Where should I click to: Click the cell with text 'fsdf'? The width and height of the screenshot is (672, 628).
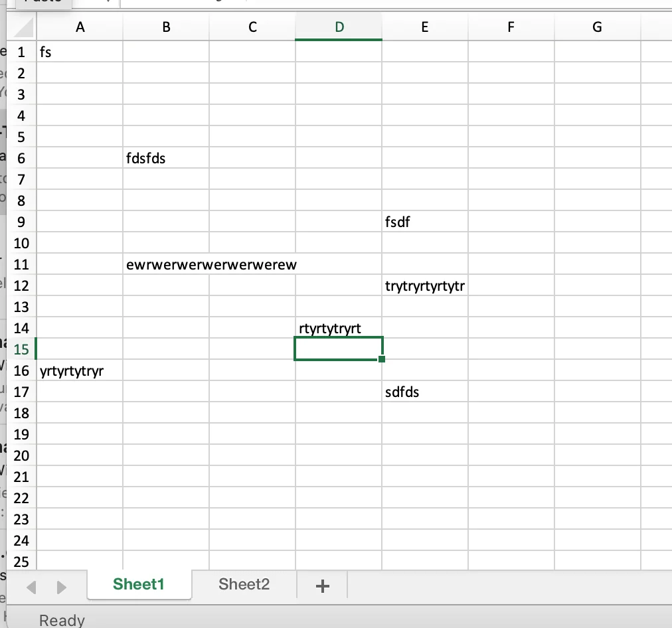pyautogui.click(x=424, y=222)
